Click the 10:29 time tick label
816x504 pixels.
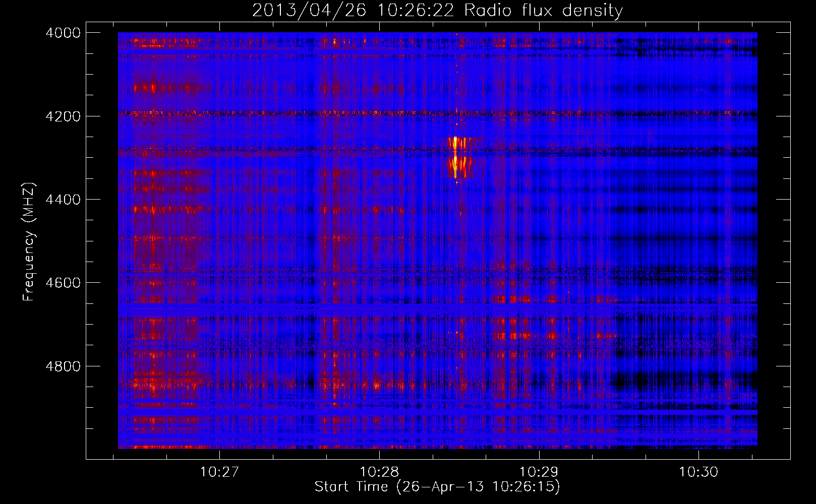pos(539,472)
